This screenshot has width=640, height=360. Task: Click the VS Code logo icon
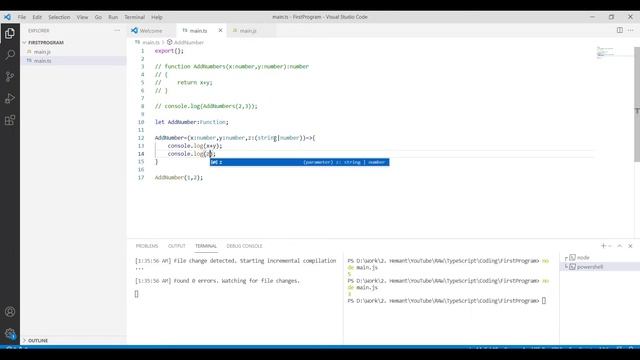coord(7,17)
